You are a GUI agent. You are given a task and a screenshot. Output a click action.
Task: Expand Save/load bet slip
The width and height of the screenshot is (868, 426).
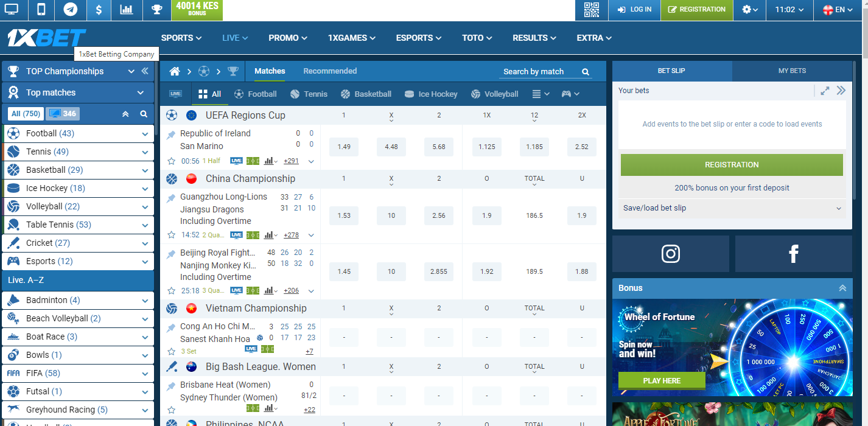click(x=732, y=208)
